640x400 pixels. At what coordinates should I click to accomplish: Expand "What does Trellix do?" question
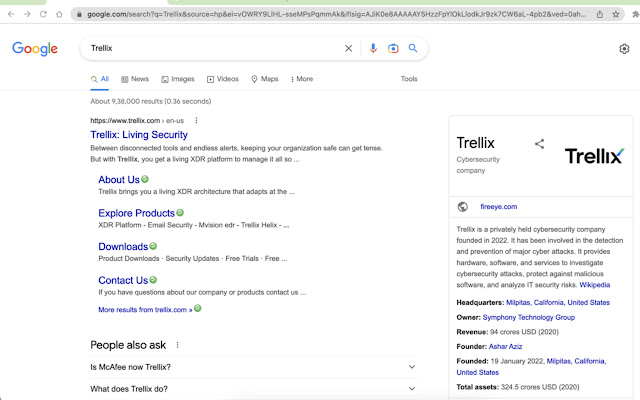point(411,389)
